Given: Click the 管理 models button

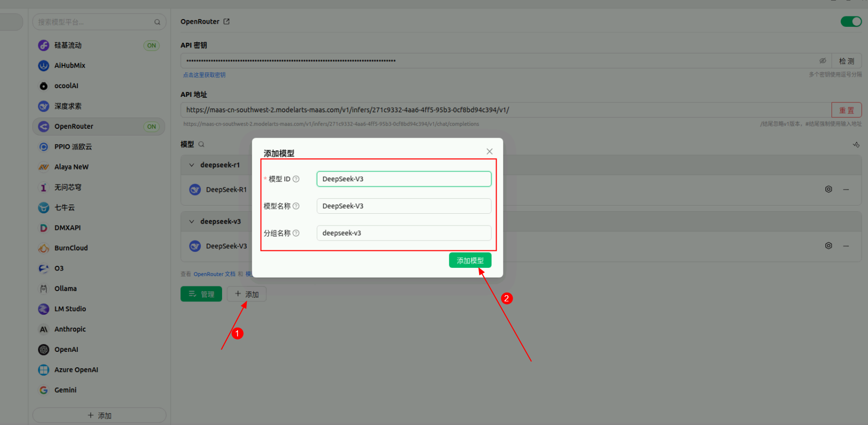Looking at the screenshot, I should pyautogui.click(x=201, y=294).
